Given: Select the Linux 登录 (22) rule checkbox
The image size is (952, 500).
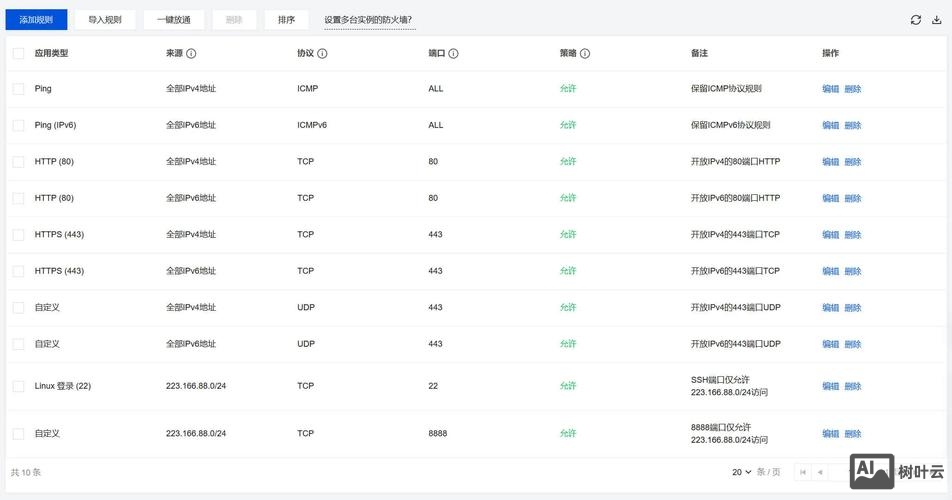Looking at the screenshot, I should coord(18,386).
